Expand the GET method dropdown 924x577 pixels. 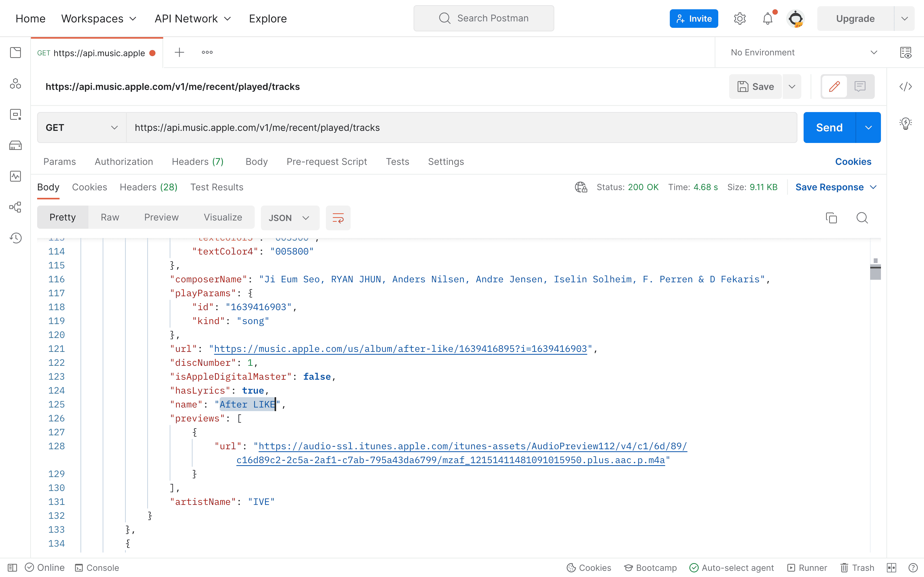coord(81,128)
